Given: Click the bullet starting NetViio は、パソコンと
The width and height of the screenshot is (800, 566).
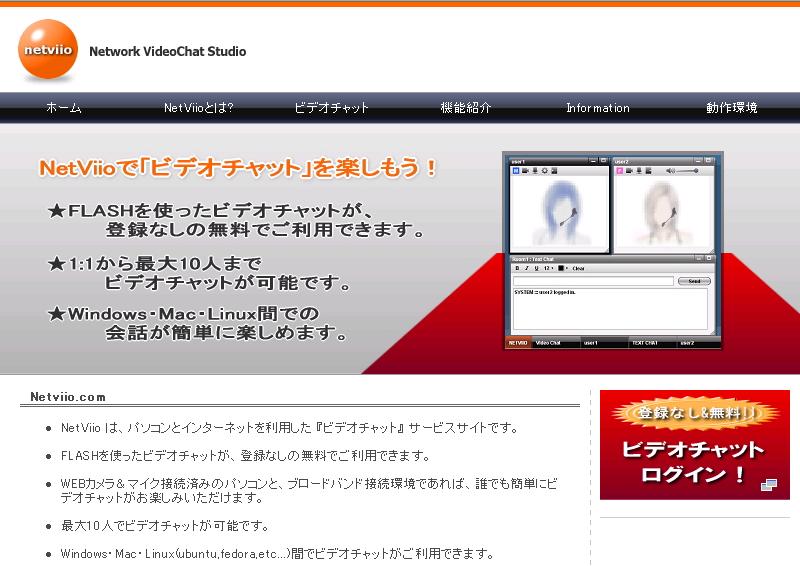Looking at the screenshot, I should click(x=290, y=428).
